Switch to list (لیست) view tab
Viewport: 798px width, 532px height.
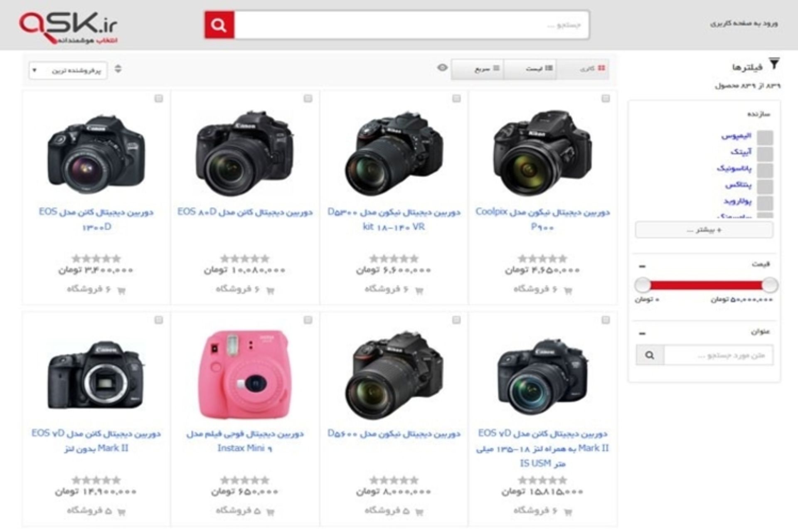(x=530, y=69)
